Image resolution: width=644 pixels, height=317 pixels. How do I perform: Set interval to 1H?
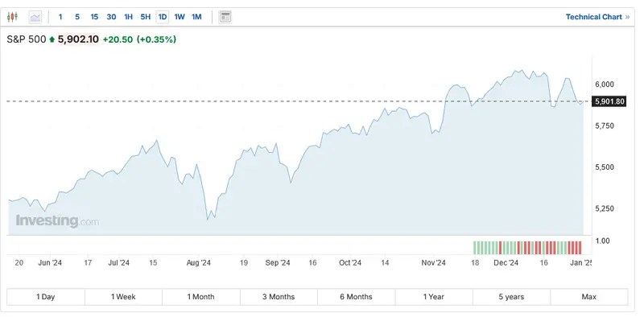tap(129, 17)
